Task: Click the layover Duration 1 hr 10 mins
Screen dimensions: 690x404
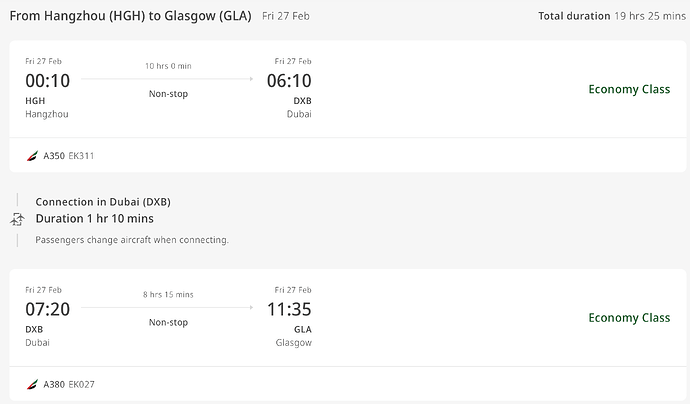Action: coord(95,218)
